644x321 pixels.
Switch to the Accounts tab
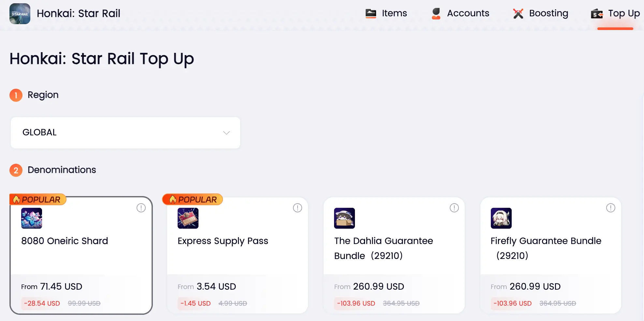[x=461, y=13]
